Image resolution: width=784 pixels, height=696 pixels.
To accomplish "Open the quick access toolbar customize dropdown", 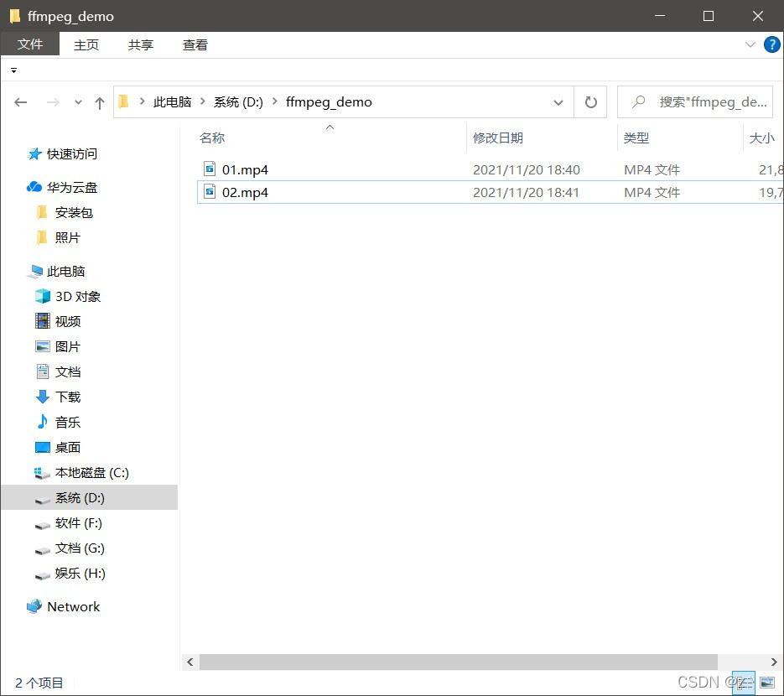I will [14, 70].
